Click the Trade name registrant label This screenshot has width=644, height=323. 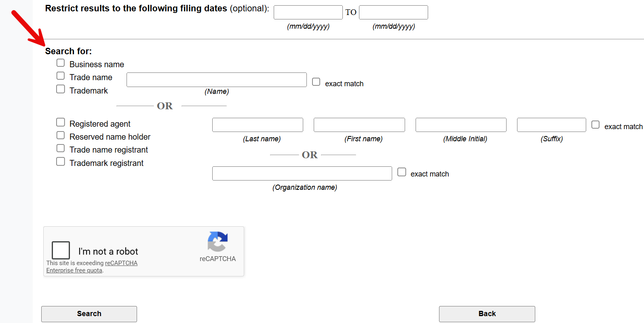109,150
